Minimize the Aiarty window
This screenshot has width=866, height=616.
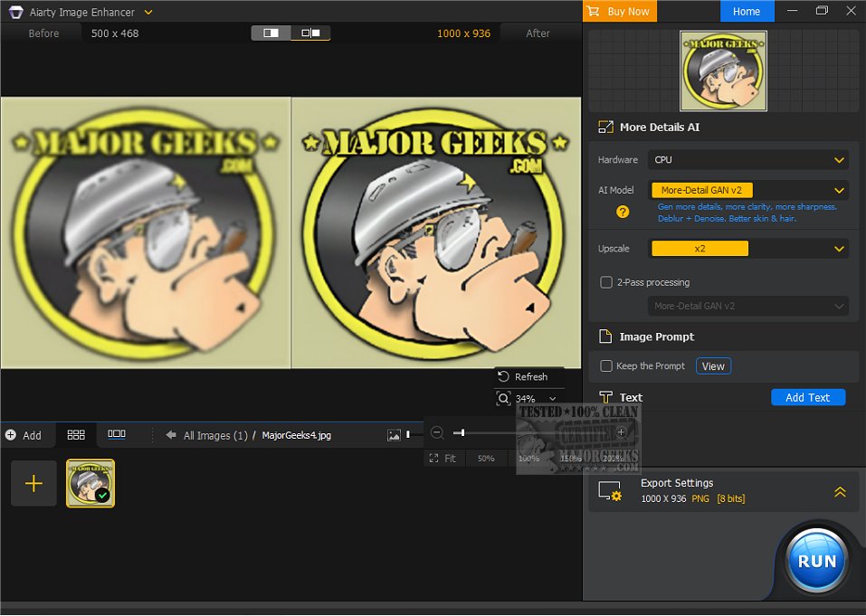(x=793, y=11)
